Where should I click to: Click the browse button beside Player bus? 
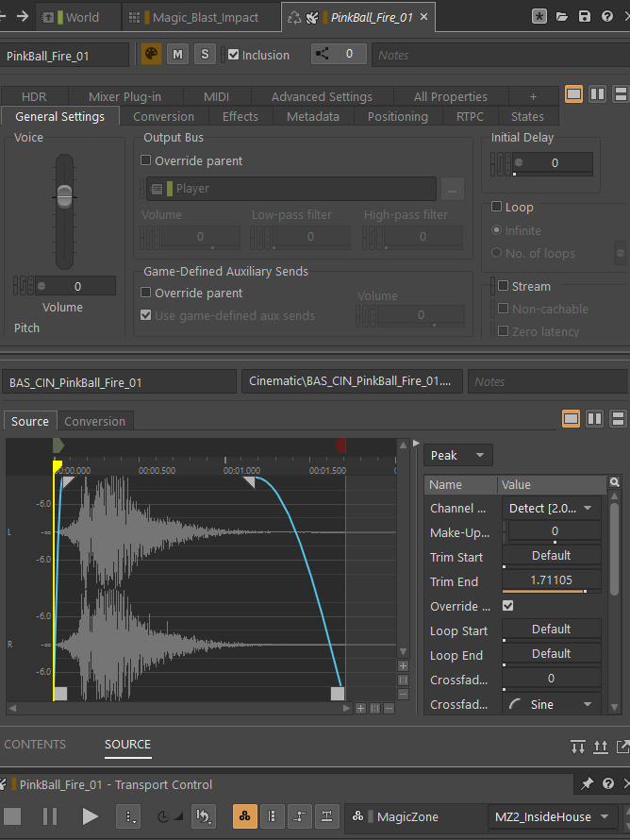coord(453,189)
